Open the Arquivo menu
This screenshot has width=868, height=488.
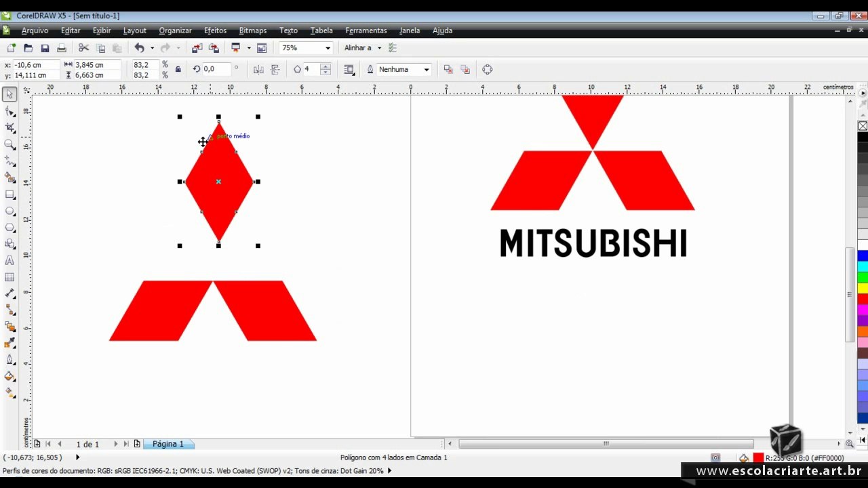pos(35,30)
